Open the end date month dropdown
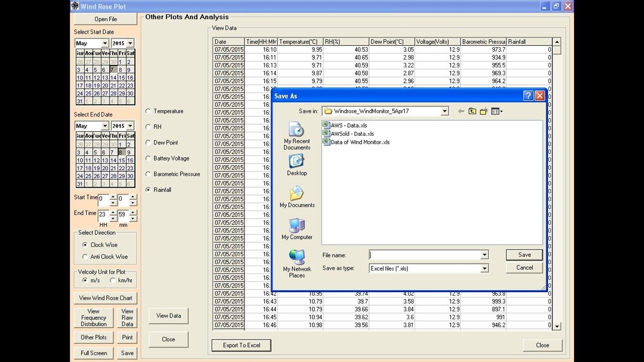Image resolution: width=644 pixels, height=362 pixels. tap(105, 126)
